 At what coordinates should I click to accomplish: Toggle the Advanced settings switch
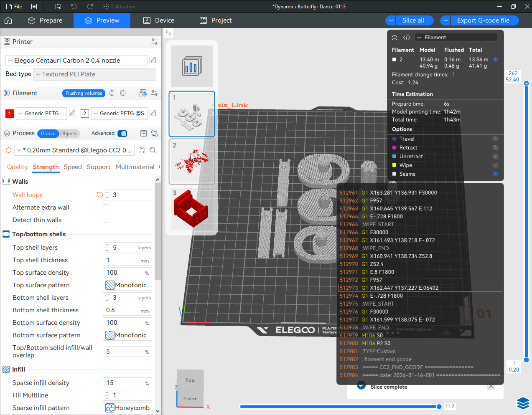click(122, 134)
